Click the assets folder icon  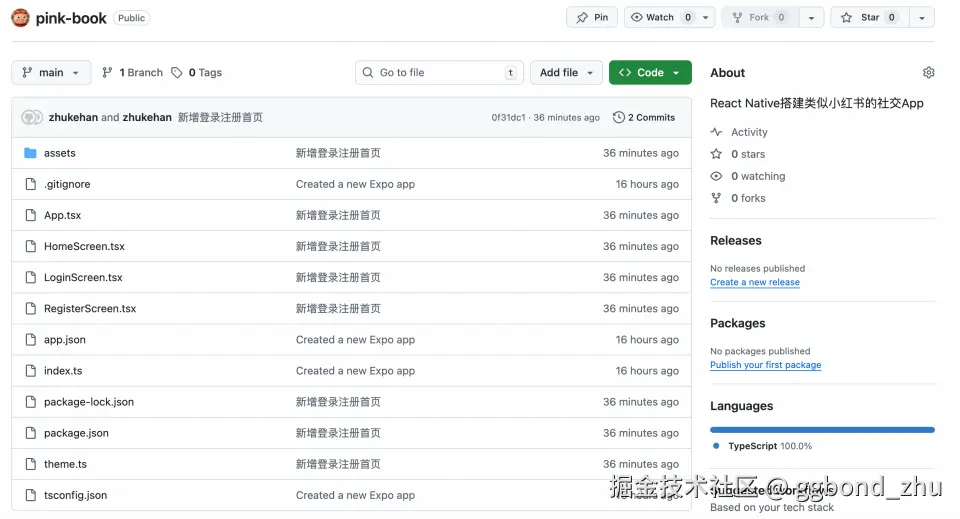30,153
